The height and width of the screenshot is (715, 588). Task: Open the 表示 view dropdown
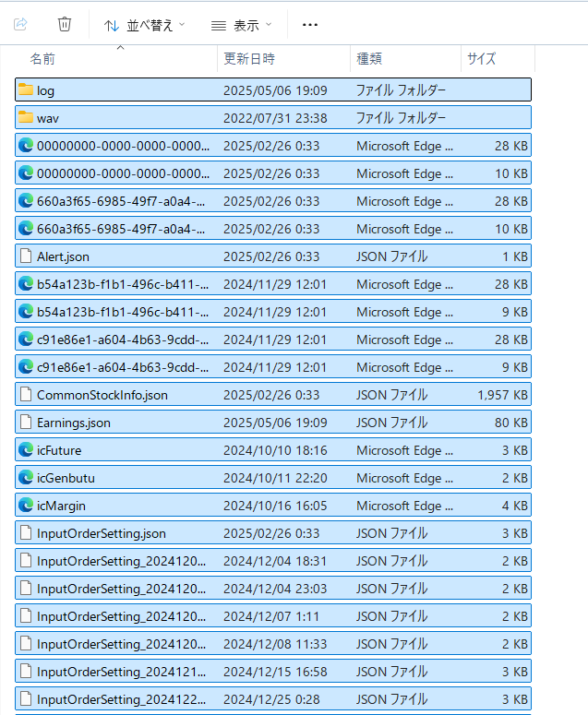[x=241, y=25]
